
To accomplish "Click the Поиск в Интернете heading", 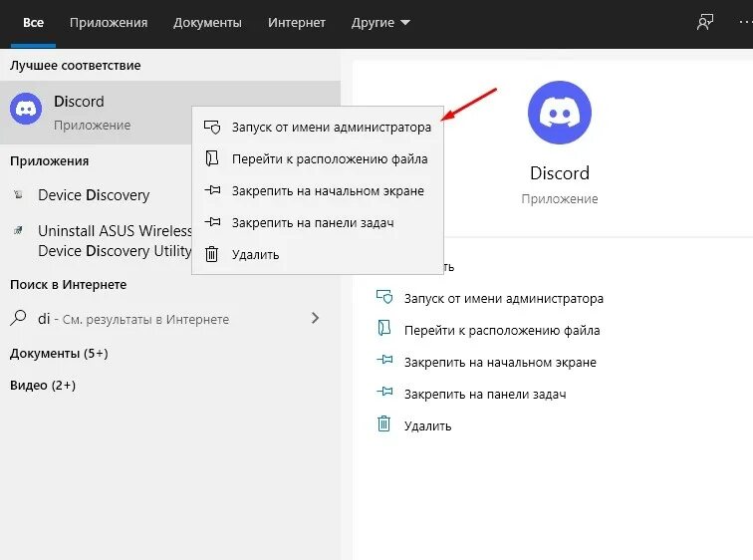I will click(68, 284).
